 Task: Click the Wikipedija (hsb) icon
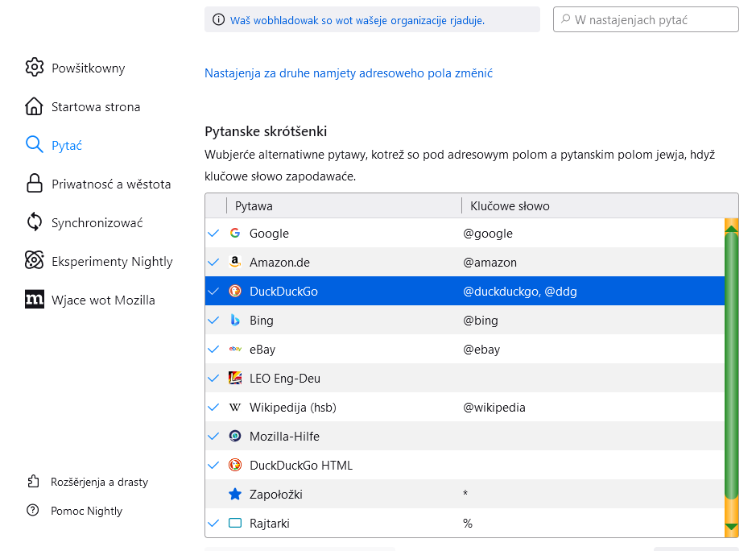[x=235, y=408]
